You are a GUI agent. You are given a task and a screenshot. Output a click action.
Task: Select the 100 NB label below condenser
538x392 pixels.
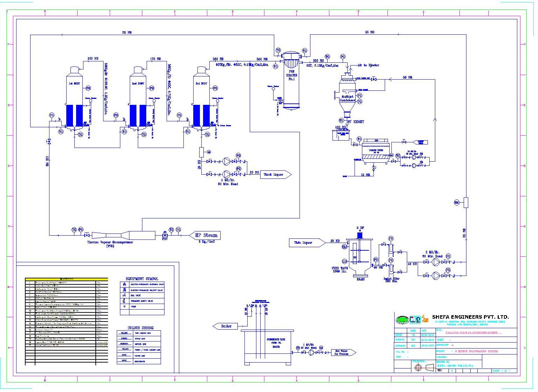point(340,127)
